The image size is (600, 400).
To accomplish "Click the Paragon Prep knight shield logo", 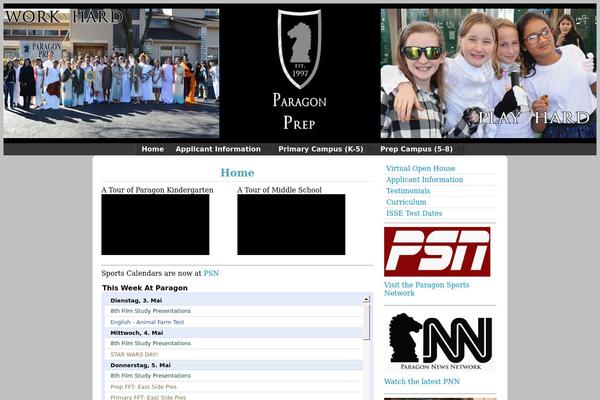I will pyautogui.click(x=300, y=49).
